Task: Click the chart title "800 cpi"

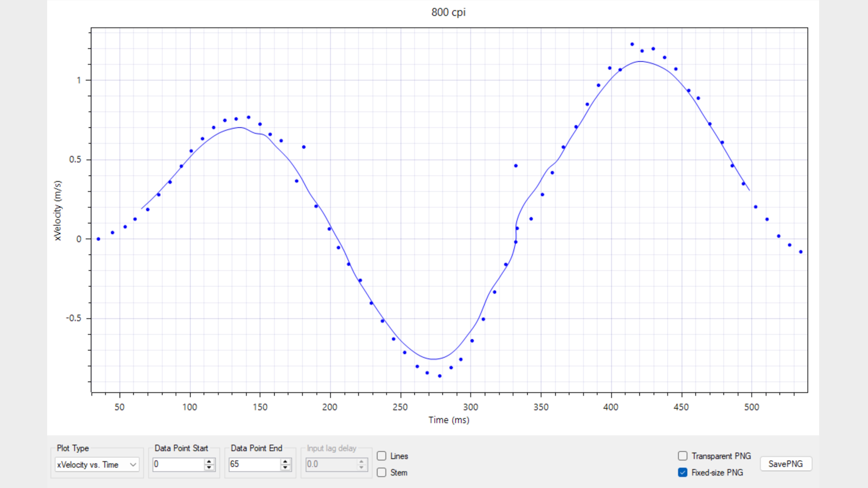Action: pyautogui.click(x=448, y=13)
